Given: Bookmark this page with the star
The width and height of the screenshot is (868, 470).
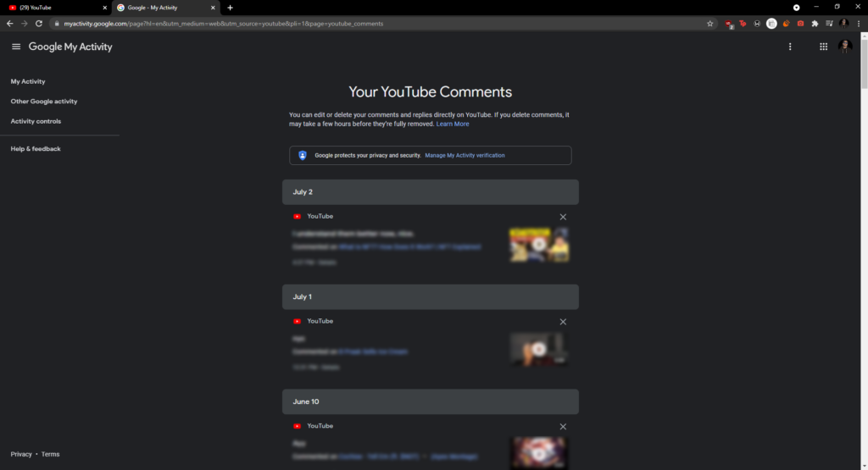Looking at the screenshot, I should (x=710, y=24).
